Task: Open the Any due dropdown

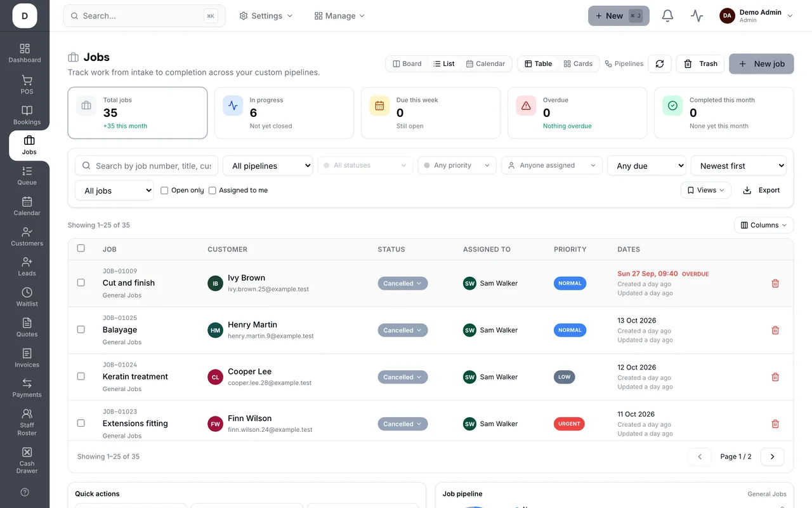Action: pyautogui.click(x=646, y=166)
